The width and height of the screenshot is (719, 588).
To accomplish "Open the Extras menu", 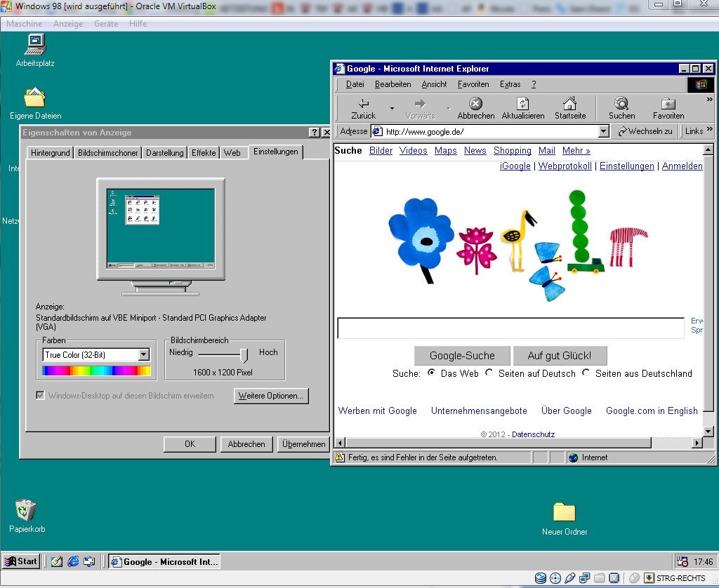I will click(x=510, y=84).
